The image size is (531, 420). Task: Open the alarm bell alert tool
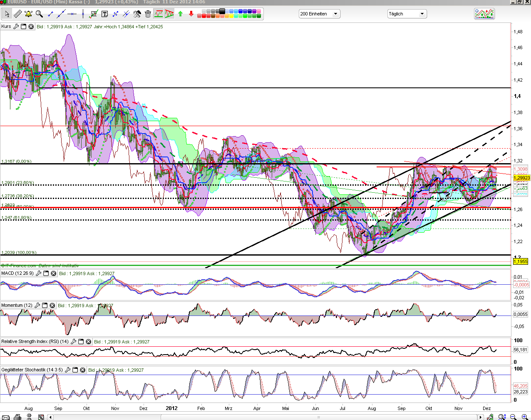(28, 14)
